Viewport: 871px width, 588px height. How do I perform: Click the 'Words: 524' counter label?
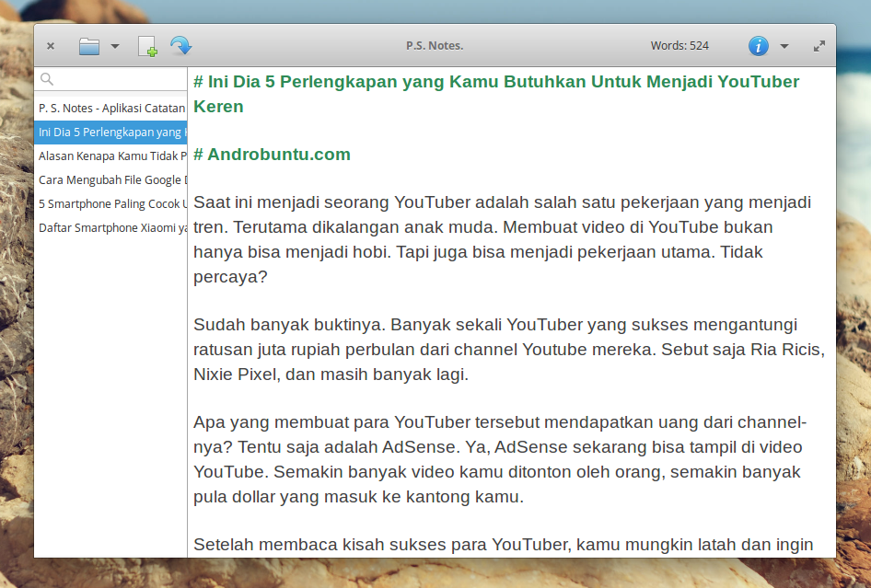pyautogui.click(x=679, y=45)
